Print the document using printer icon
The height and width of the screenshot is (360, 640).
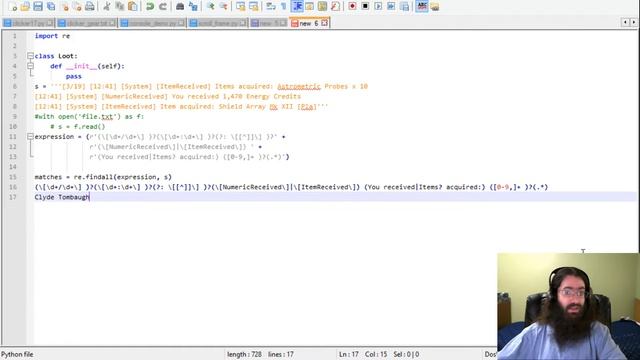(90, 7)
